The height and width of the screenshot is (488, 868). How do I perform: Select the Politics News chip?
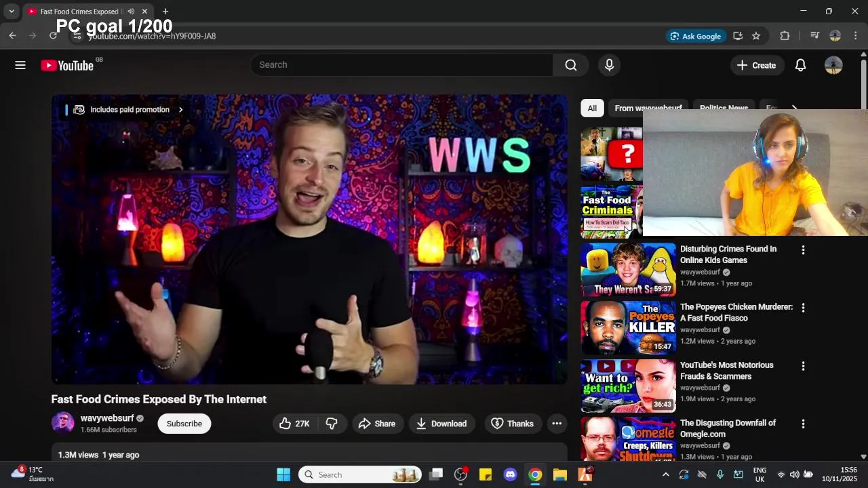point(724,108)
